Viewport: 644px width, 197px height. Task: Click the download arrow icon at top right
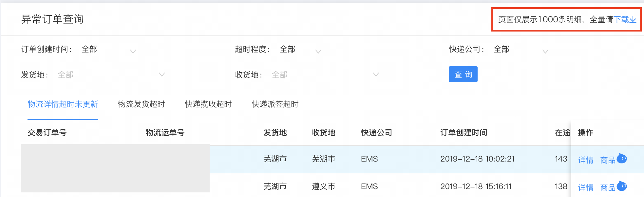pyautogui.click(x=633, y=20)
